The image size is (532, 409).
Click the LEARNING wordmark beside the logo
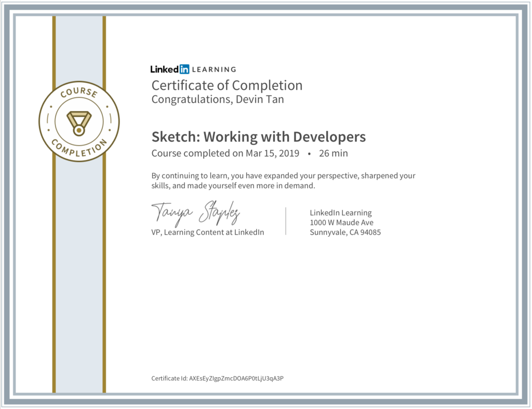click(x=214, y=69)
